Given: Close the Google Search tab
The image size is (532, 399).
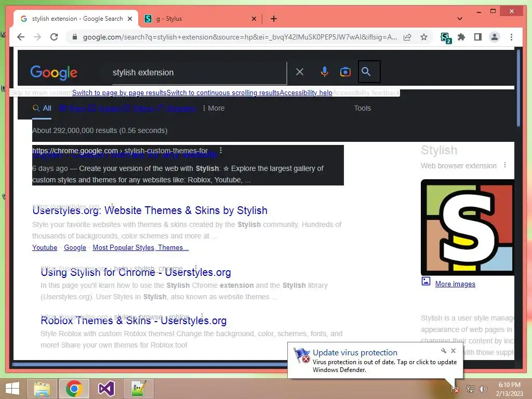Looking at the screenshot, I should click(129, 19).
